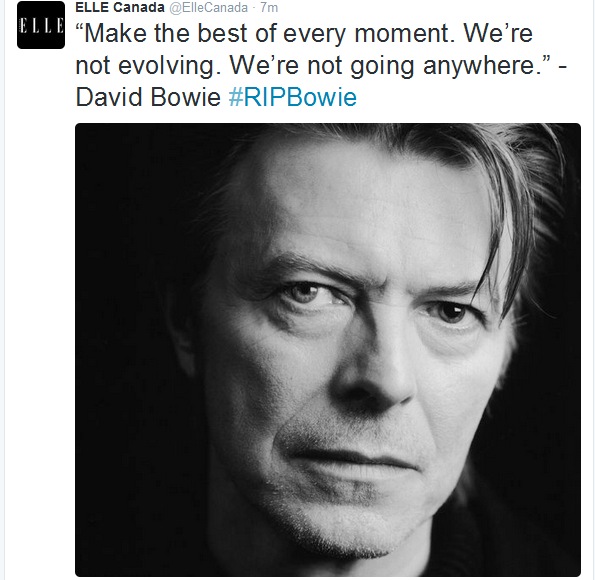Screen dimensions: 595x580
Task: Click the "David Bowie" attribution text
Action: [148, 97]
